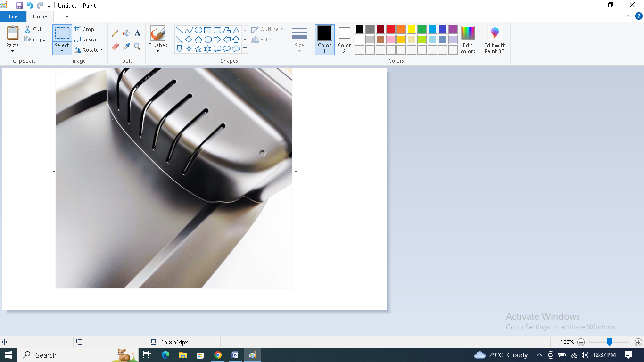Collapse the ribbon with chevron
Screen dimensions: 644x362
[628, 16]
